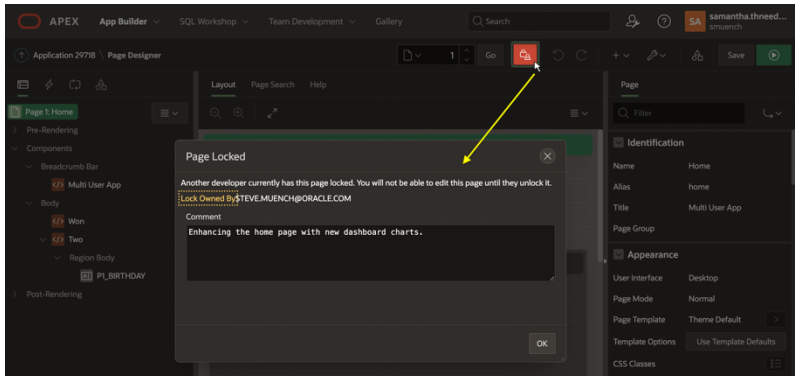The width and height of the screenshot is (801, 381).
Task: Expand the Pre-Rendering node
Action: (15, 130)
